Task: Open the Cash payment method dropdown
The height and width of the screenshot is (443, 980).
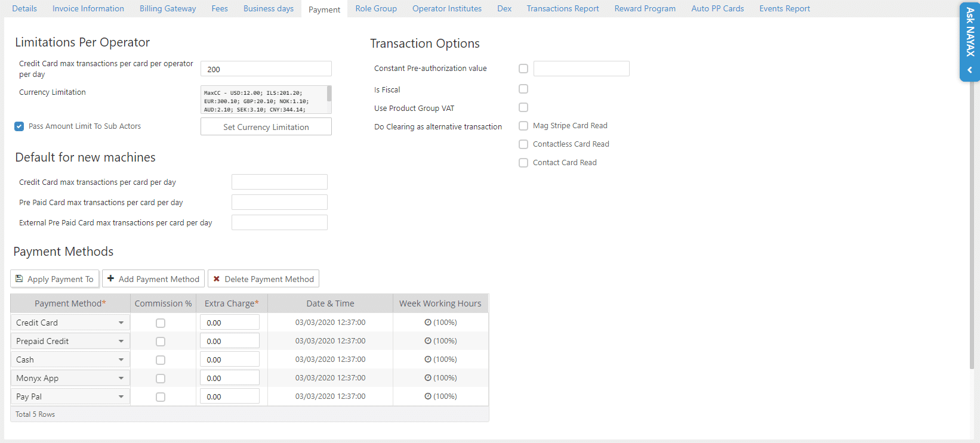Action: [121, 360]
